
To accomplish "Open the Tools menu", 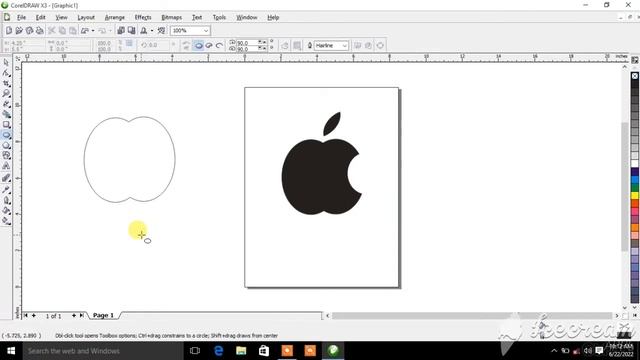I will pyautogui.click(x=219, y=18).
